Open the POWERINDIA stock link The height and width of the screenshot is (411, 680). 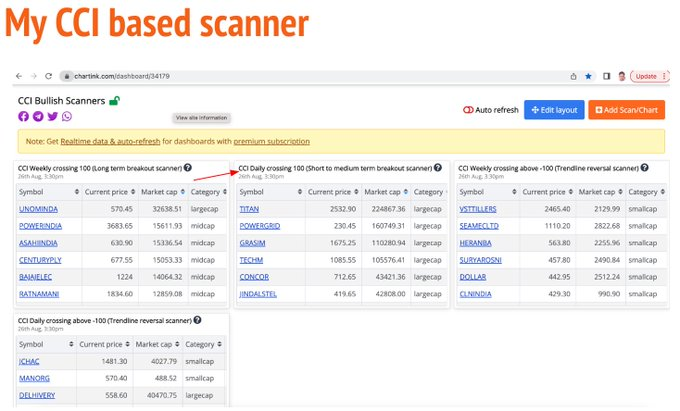40,226
